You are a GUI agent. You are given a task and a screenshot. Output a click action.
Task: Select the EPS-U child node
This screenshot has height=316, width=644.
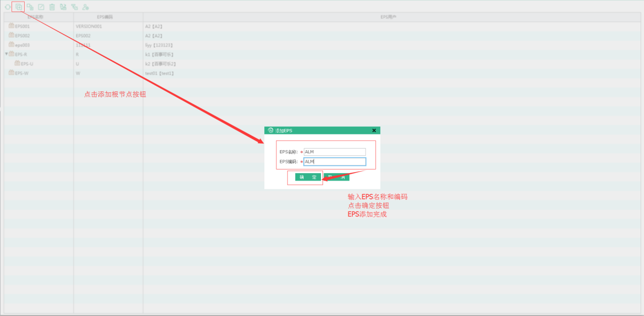point(27,64)
